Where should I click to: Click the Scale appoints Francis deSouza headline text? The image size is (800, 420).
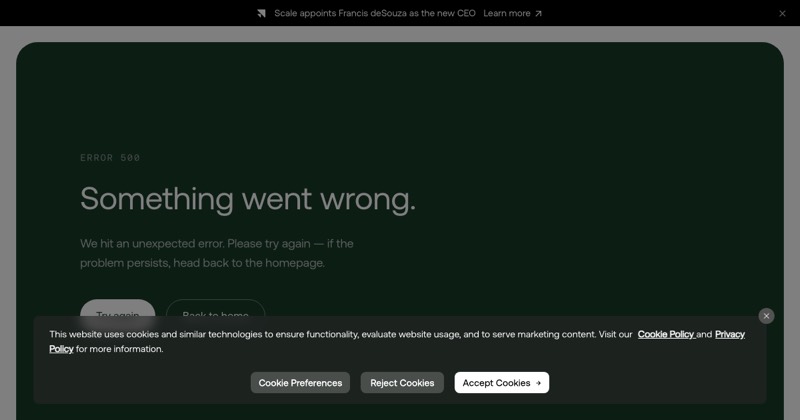click(x=375, y=13)
